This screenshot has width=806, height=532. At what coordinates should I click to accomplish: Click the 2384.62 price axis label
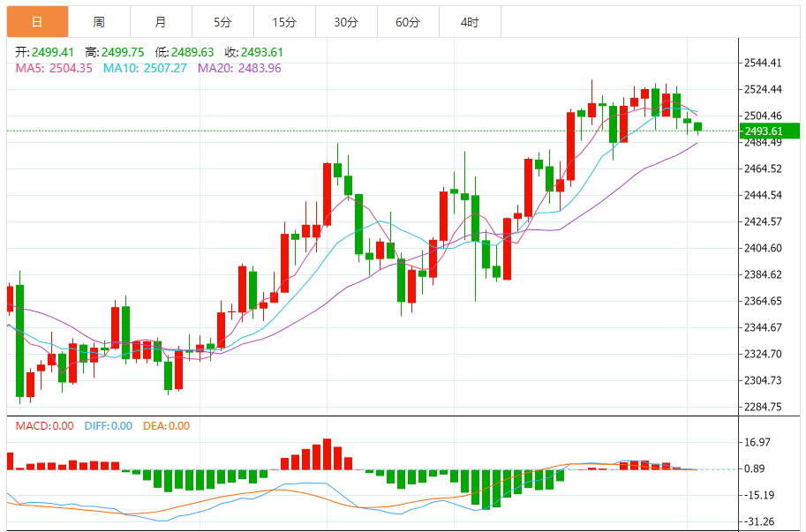(763, 274)
